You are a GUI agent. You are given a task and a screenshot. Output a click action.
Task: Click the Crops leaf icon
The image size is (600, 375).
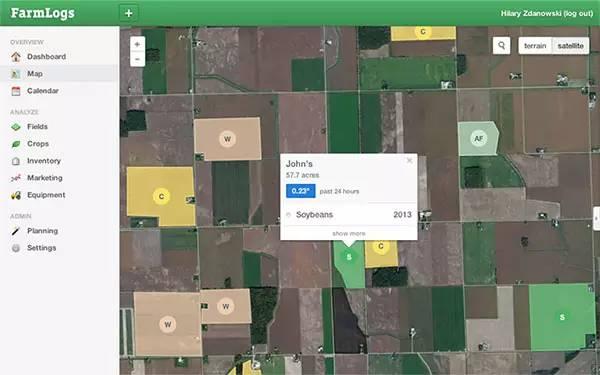(x=16, y=144)
